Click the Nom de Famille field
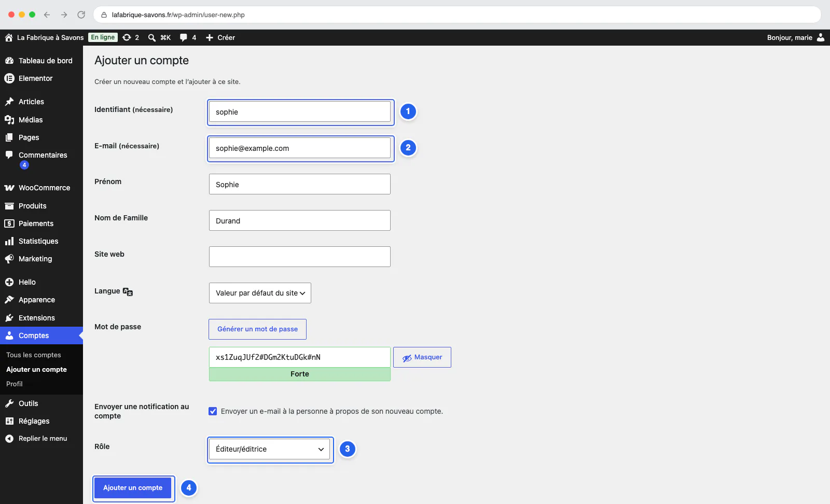The image size is (830, 504). 300,220
